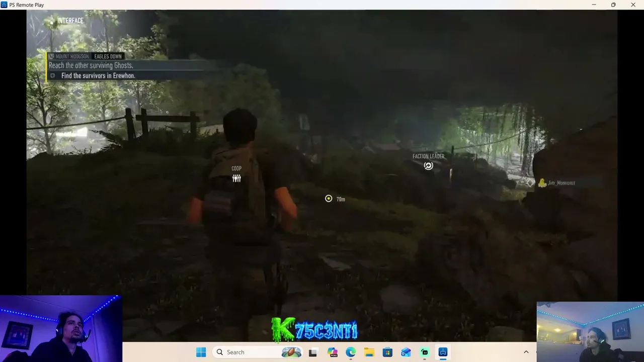Click the EAGLES DOWN mission label
The height and width of the screenshot is (362, 644).
[108, 56]
